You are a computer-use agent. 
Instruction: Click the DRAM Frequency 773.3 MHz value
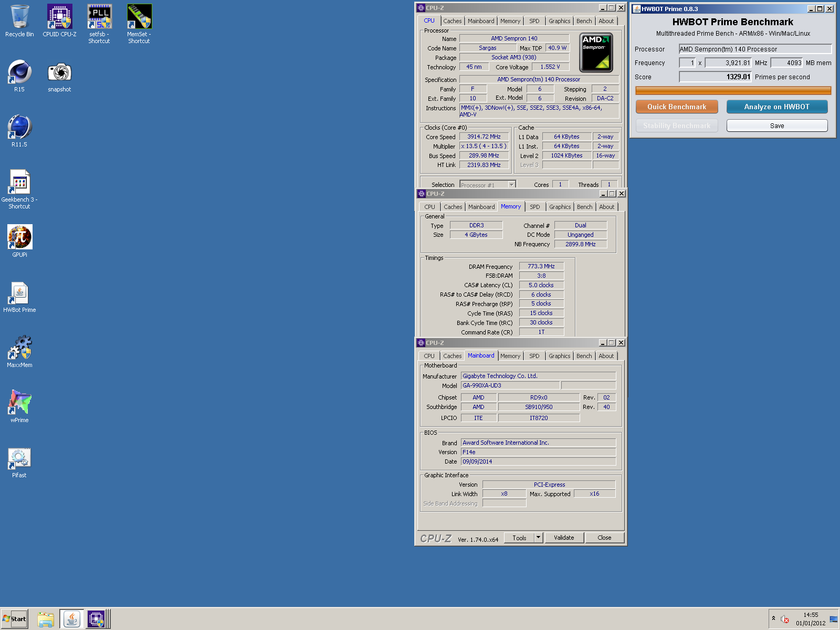541,266
